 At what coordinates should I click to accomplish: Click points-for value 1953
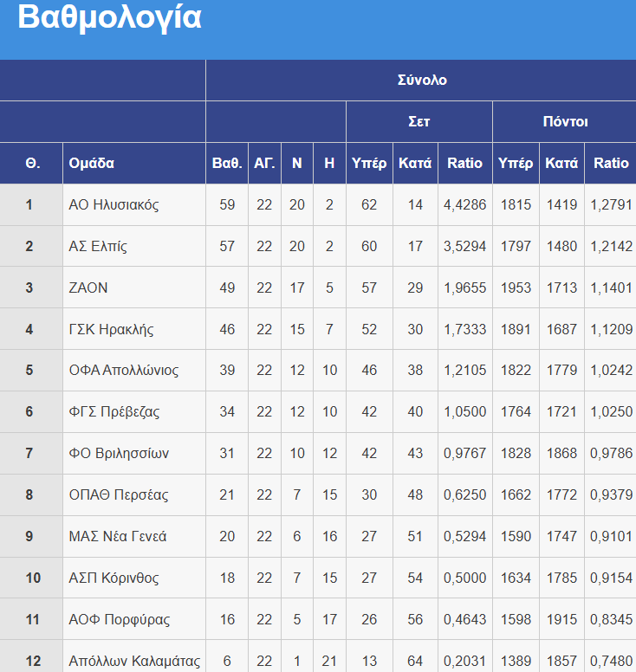(516, 288)
